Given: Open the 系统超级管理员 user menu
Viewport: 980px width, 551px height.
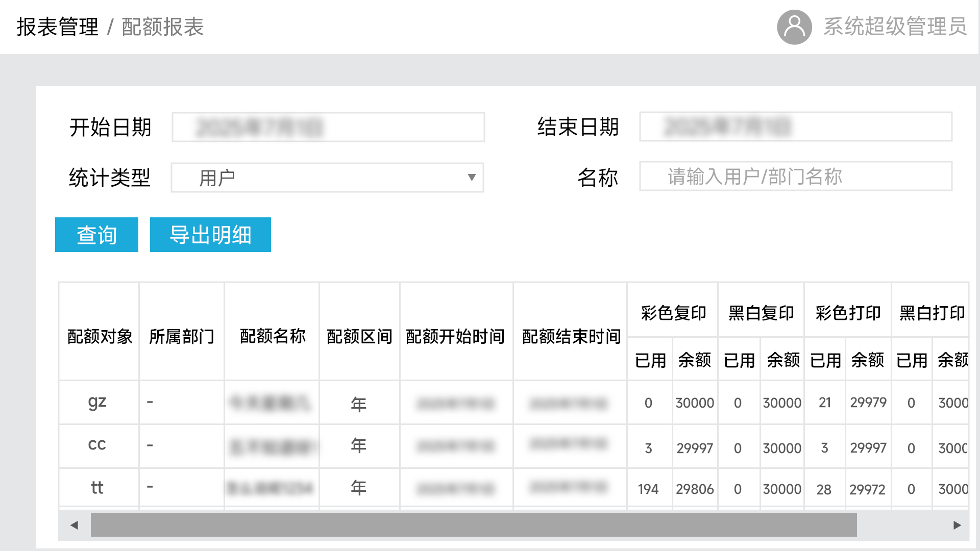Looking at the screenshot, I should pyautogui.click(x=895, y=27).
